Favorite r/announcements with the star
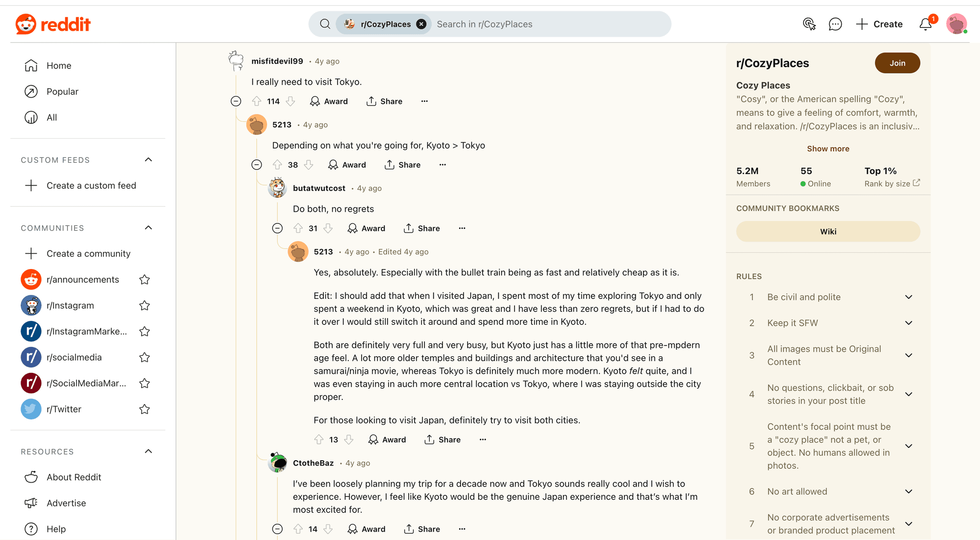The height and width of the screenshot is (540, 980). pyautogui.click(x=145, y=280)
